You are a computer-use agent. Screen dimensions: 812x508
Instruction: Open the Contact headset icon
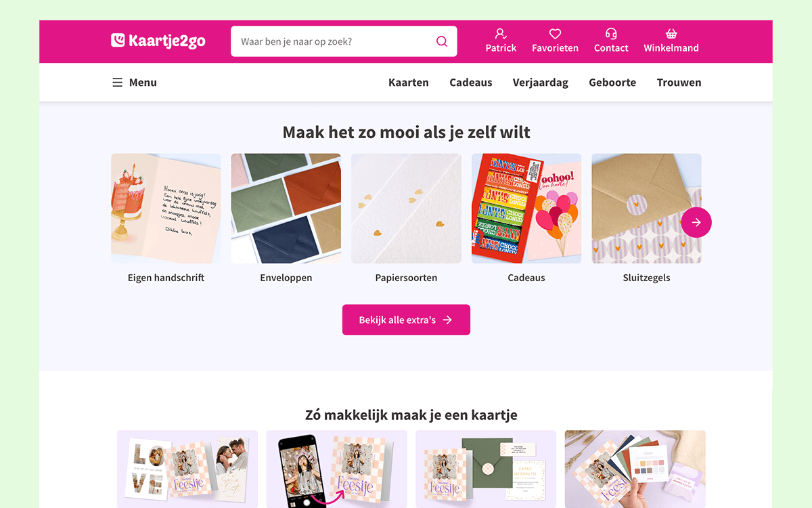click(611, 34)
